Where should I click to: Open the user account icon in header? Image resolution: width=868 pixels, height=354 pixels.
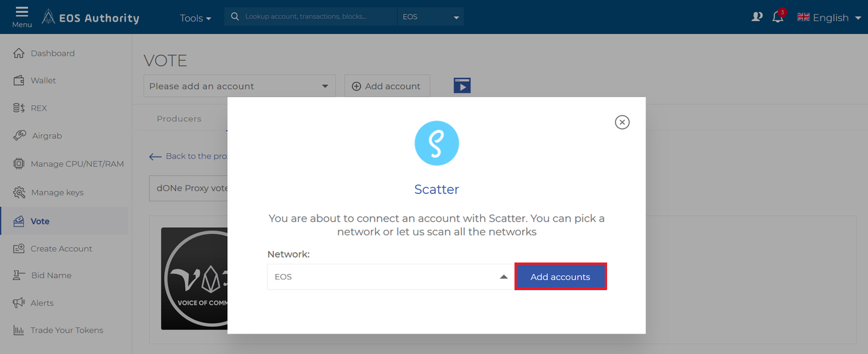(x=757, y=17)
